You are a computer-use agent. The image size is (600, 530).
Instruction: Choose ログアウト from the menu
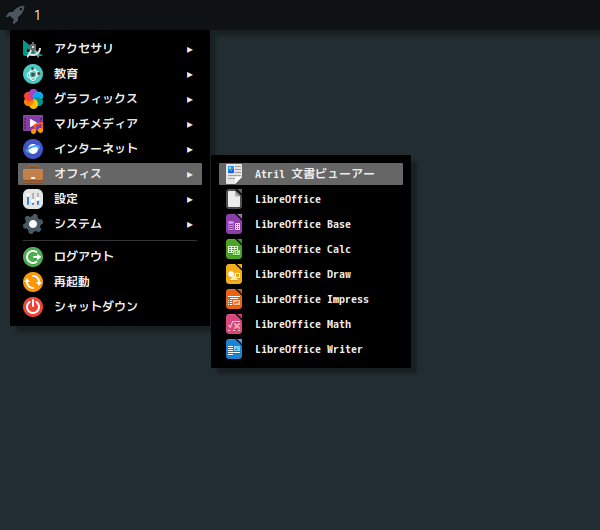(110, 257)
